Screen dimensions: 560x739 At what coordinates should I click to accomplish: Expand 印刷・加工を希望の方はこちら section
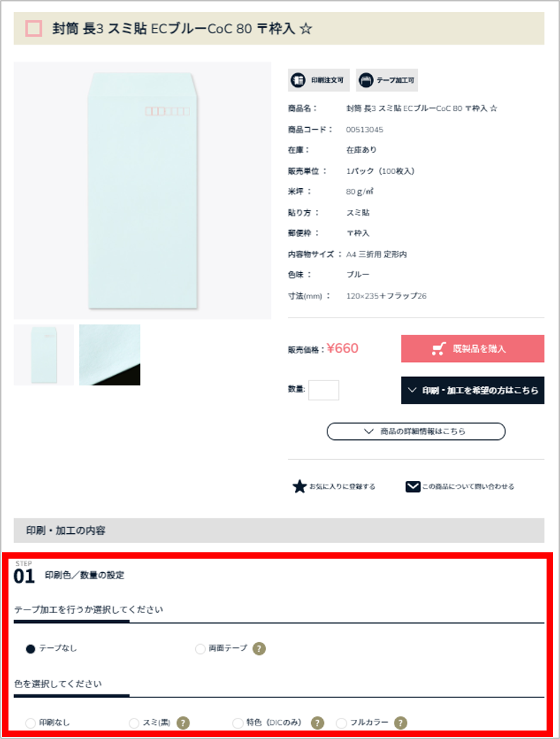click(x=473, y=390)
